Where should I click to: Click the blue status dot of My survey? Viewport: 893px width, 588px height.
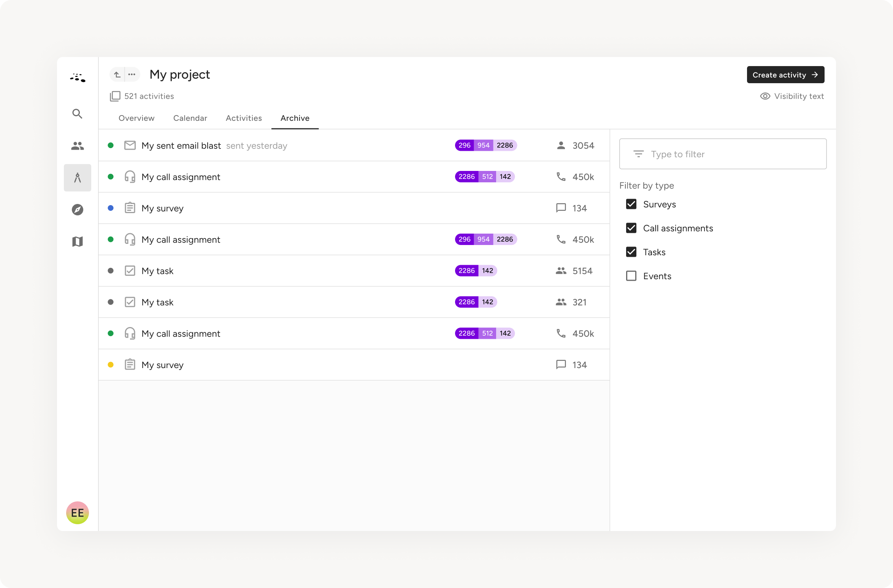click(111, 208)
